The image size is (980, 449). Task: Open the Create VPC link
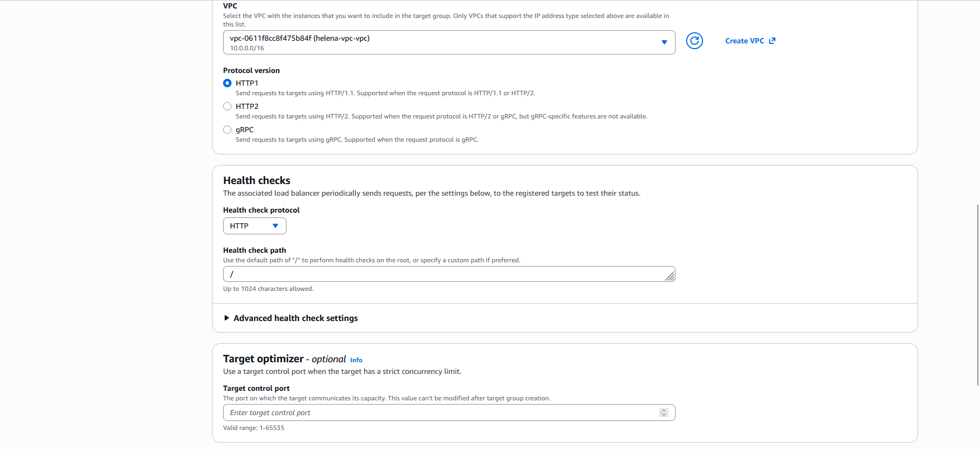tap(744, 41)
